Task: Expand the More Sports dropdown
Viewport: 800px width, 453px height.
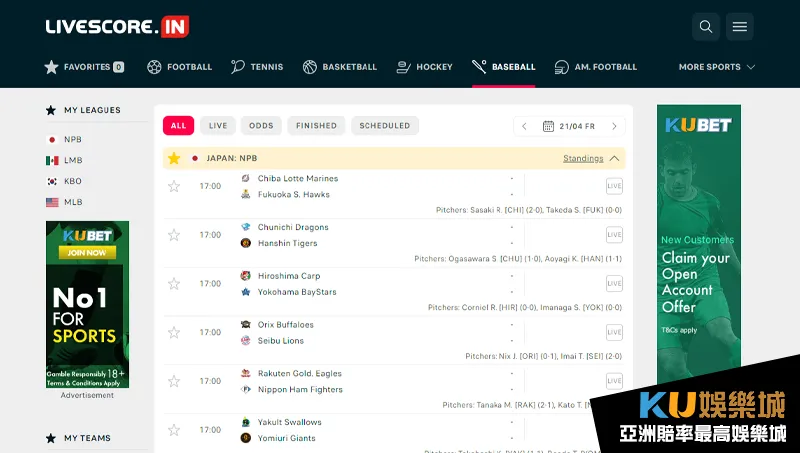Action: (x=716, y=67)
